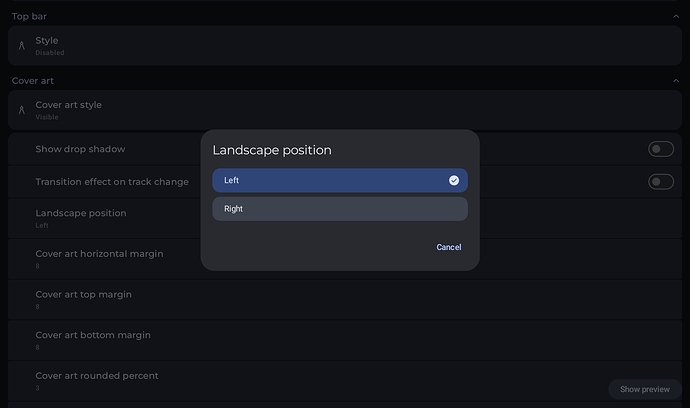Image resolution: width=690 pixels, height=408 pixels.
Task: Click the Show drop shadow label
Action: (80, 149)
